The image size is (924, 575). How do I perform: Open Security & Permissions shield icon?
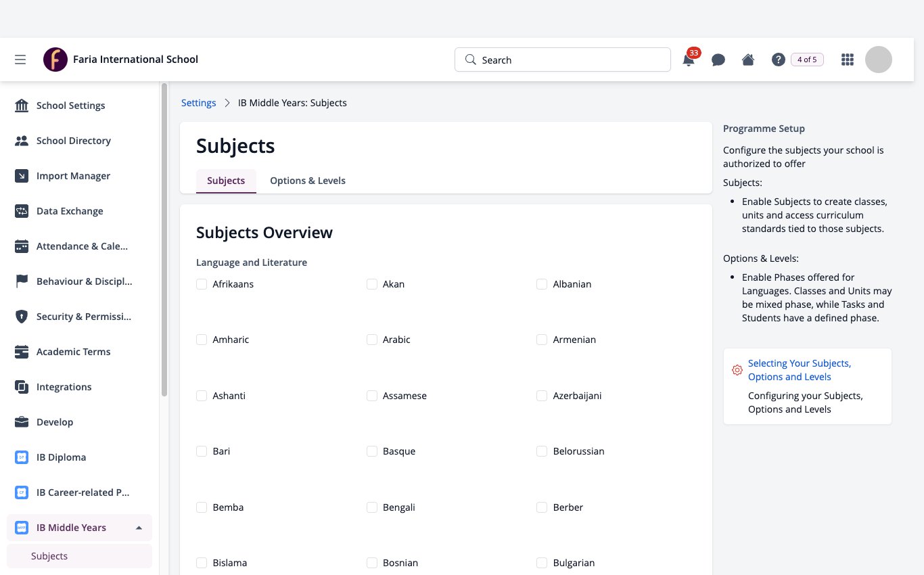22,317
